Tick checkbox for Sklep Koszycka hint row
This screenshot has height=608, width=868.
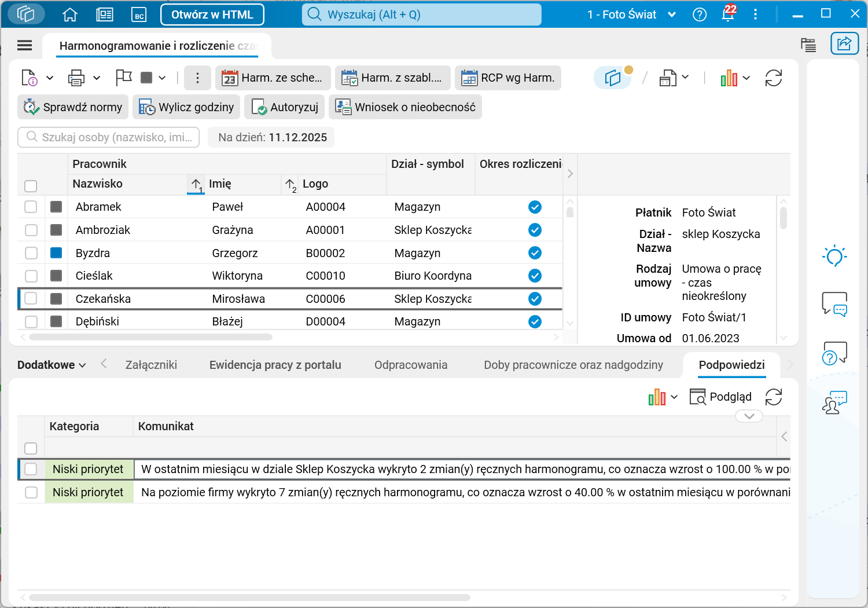click(31, 469)
